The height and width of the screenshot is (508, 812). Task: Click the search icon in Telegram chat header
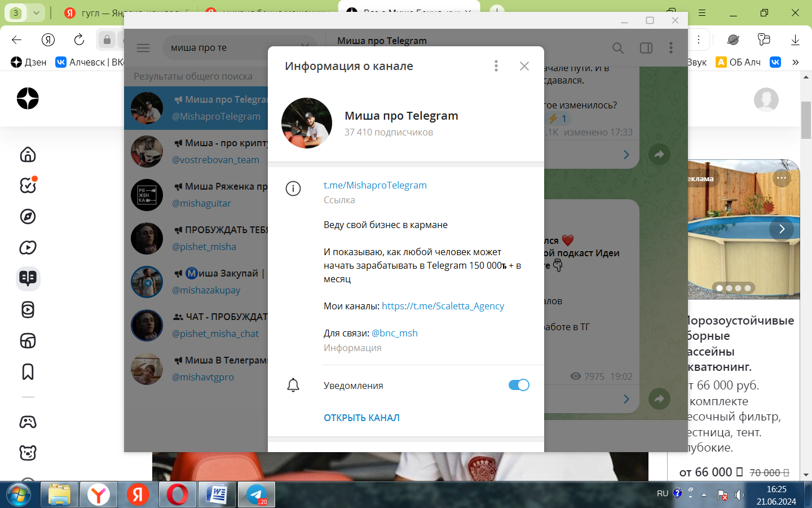[618, 48]
